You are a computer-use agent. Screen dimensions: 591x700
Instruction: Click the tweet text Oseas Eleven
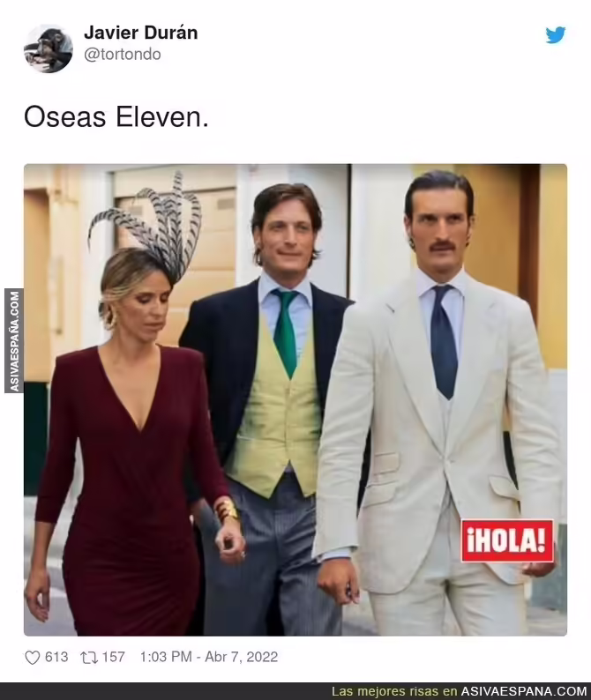point(116,118)
